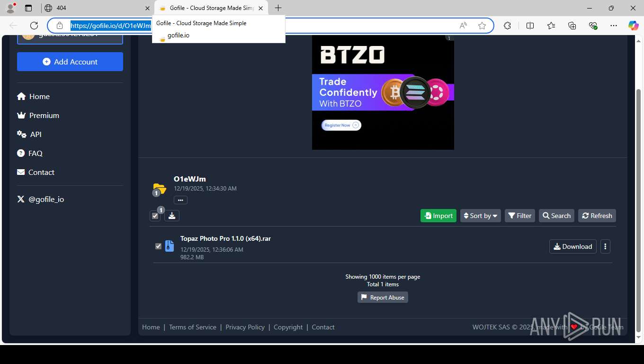Expand the Sort by dropdown
Viewport: 644px width, 364px height.
[x=481, y=216]
